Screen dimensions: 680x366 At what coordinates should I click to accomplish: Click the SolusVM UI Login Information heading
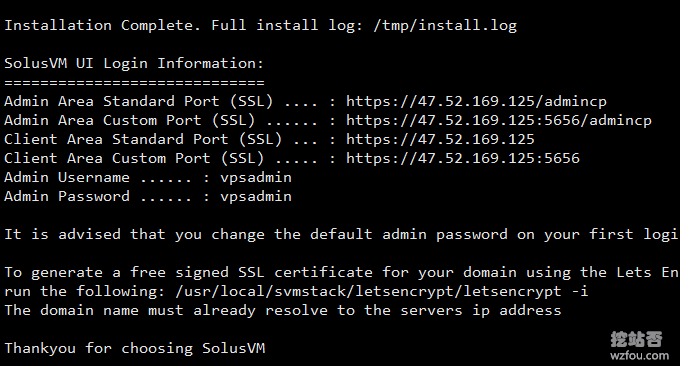134,63
